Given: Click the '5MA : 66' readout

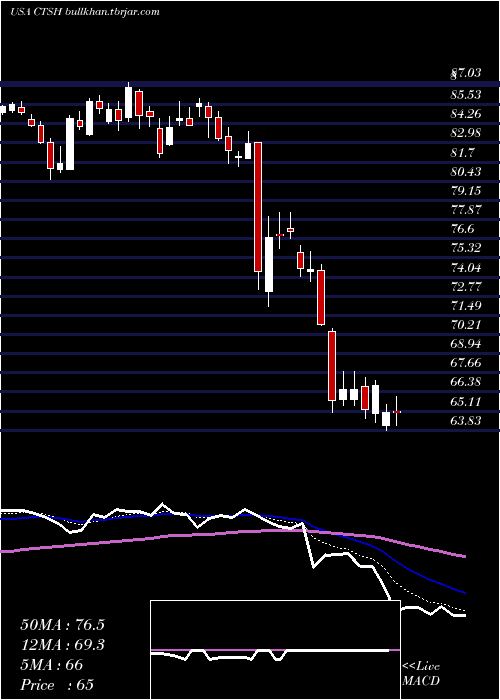Looking at the screenshot, I should (52, 665).
